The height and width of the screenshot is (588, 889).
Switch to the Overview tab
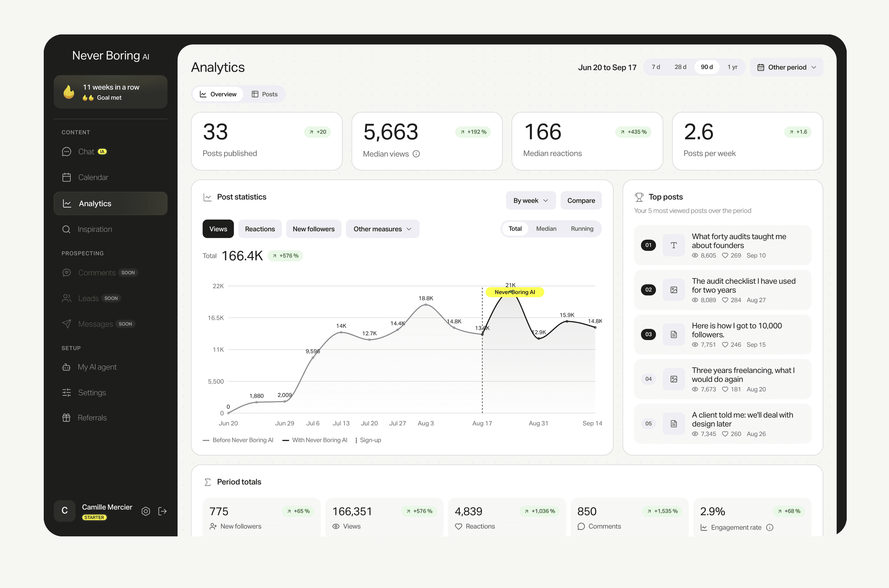[x=218, y=94]
